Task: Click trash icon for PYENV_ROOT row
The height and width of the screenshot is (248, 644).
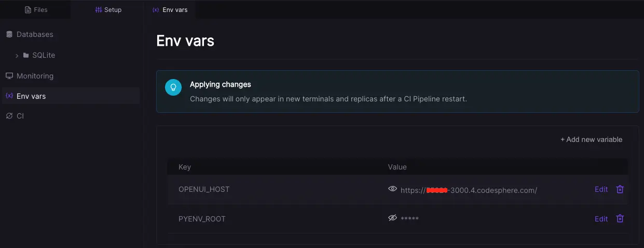Action: pos(620,219)
